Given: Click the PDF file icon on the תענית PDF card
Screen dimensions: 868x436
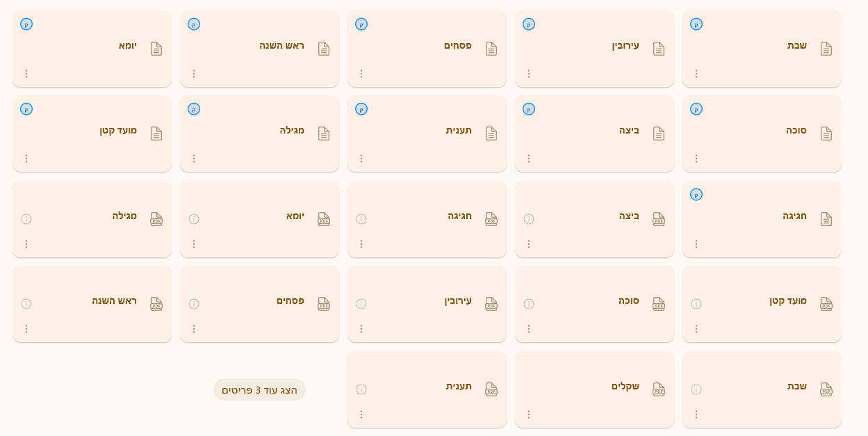Looking at the screenshot, I should point(491,389).
